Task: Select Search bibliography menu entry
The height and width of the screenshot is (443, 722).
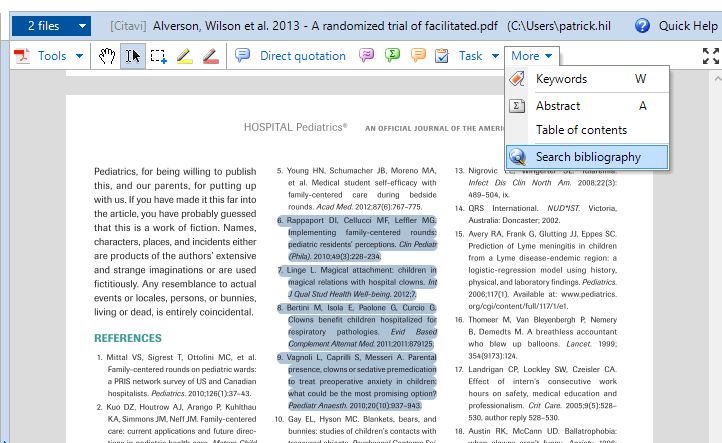Action: [x=587, y=157]
